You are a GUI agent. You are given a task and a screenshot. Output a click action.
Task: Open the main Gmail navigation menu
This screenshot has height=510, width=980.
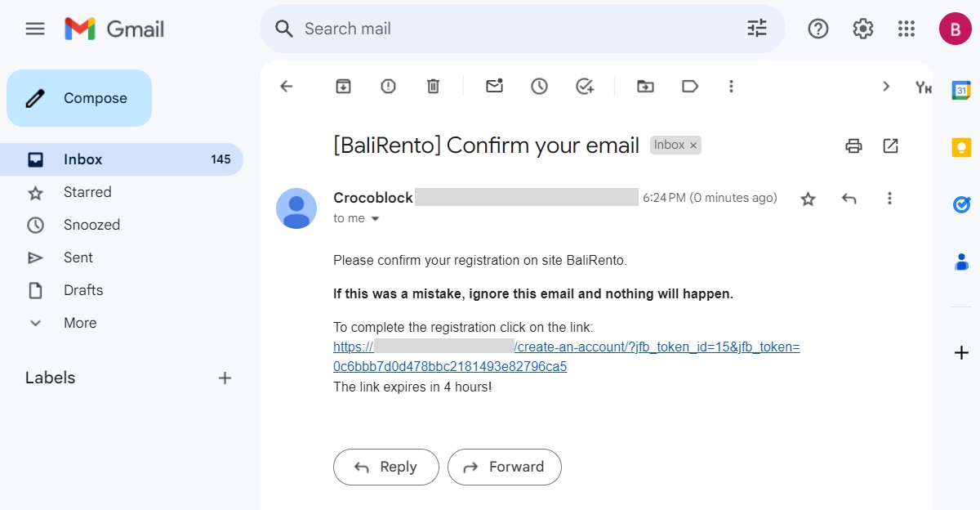pos(34,28)
